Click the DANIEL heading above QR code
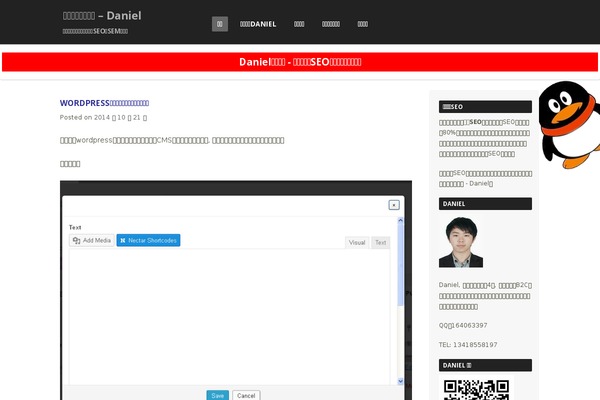600x400 pixels. pos(485,365)
